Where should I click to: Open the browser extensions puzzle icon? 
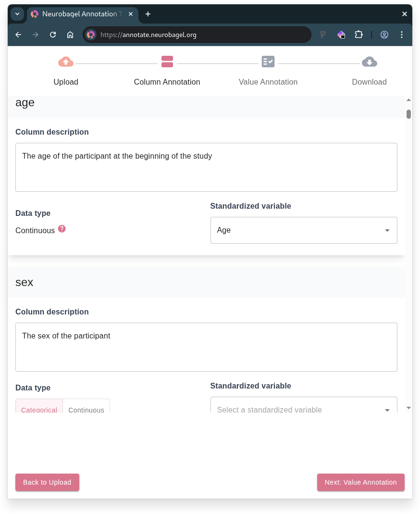[x=358, y=35]
